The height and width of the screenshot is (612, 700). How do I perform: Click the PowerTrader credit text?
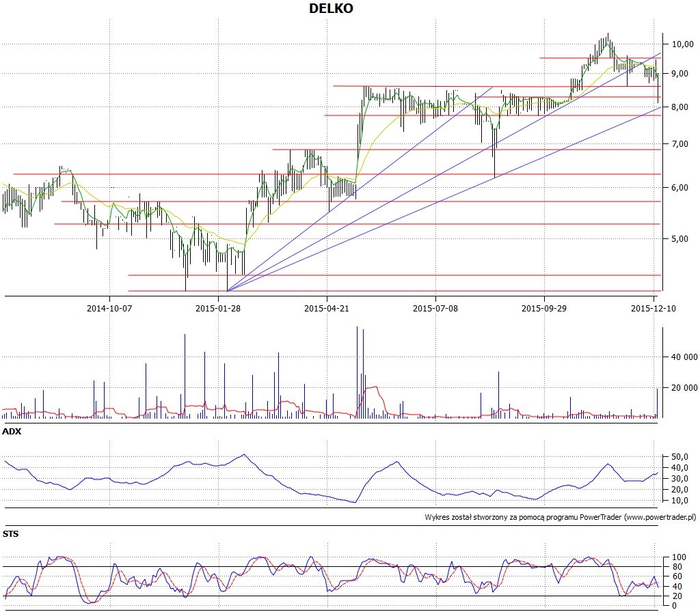[x=561, y=518]
